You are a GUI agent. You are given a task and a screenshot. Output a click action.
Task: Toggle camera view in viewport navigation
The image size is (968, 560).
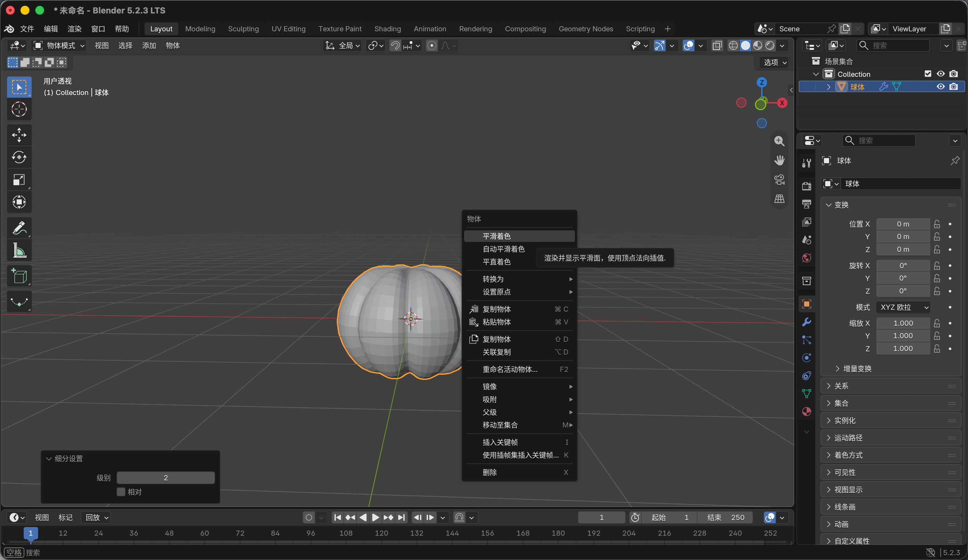tap(779, 180)
